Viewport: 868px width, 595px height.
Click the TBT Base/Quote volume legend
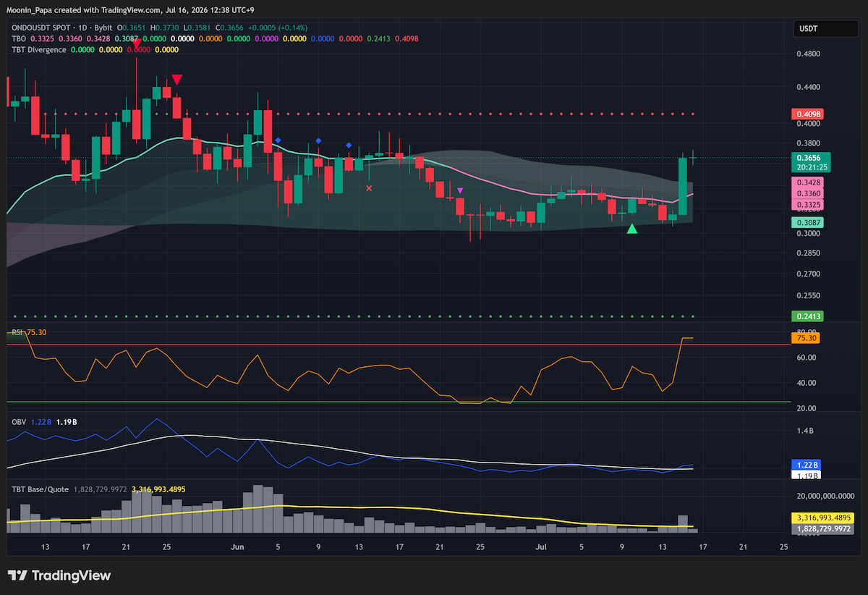click(x=40, y=489)
